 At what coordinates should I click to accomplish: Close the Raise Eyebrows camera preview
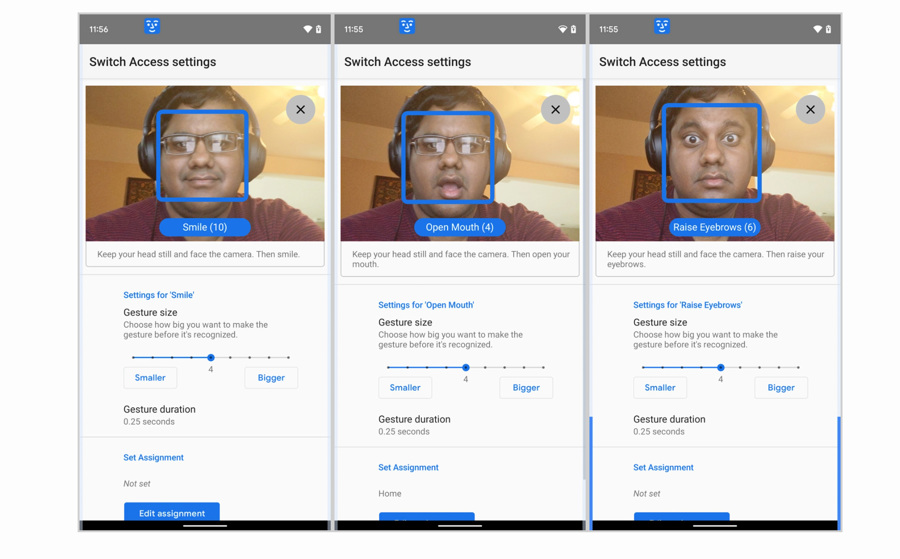coord(810,109)
